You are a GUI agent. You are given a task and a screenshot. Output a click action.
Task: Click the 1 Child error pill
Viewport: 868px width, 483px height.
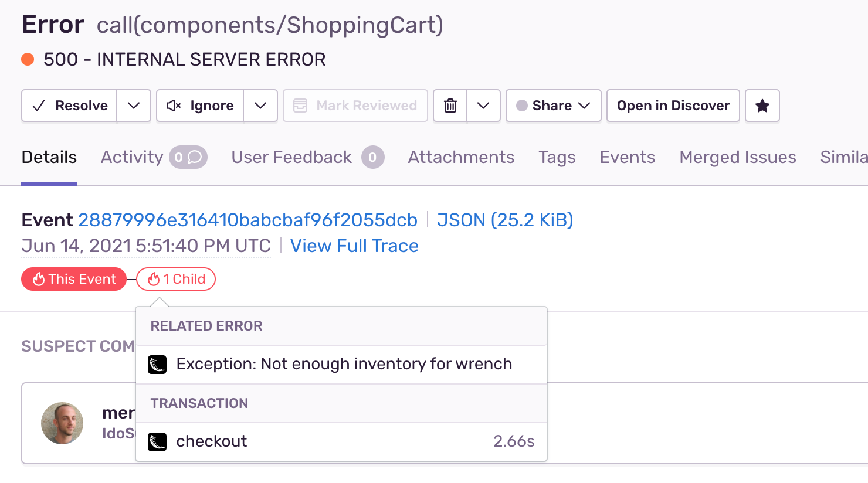tap(176, 279)
